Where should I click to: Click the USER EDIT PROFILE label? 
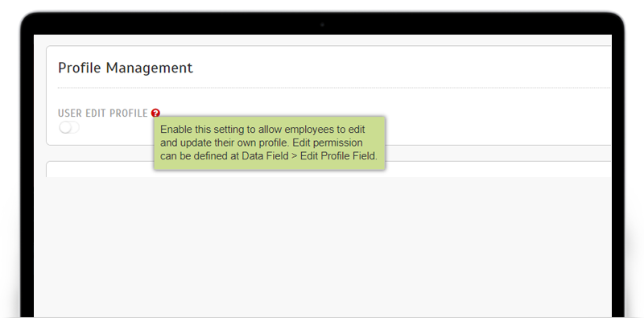click(x=103, y=114)
